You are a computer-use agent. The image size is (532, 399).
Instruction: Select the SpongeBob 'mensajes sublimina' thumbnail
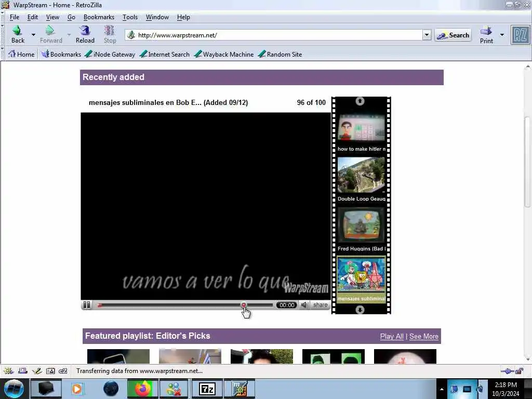[x=362, y=275]
